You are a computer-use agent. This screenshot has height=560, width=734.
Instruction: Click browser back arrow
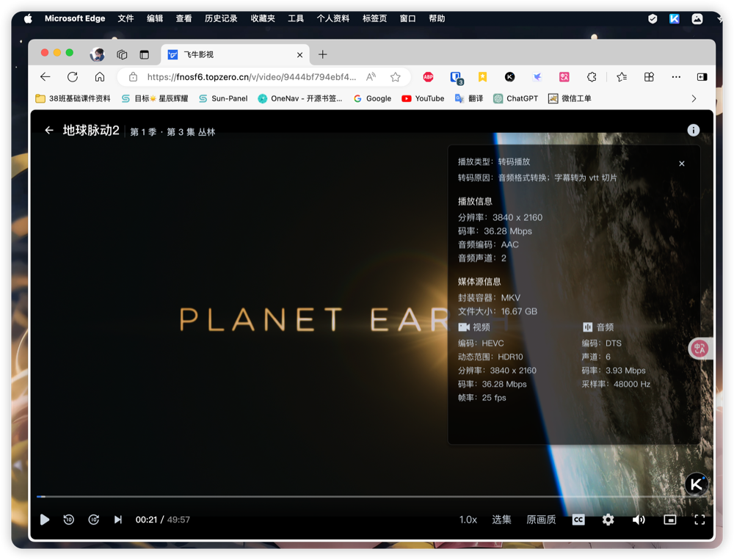46,77
